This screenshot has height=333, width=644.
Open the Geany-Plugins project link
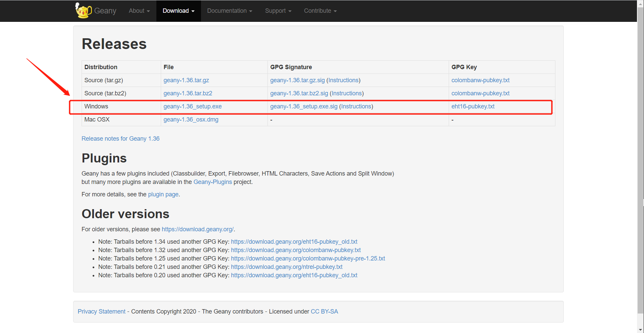tap(213, 182)
